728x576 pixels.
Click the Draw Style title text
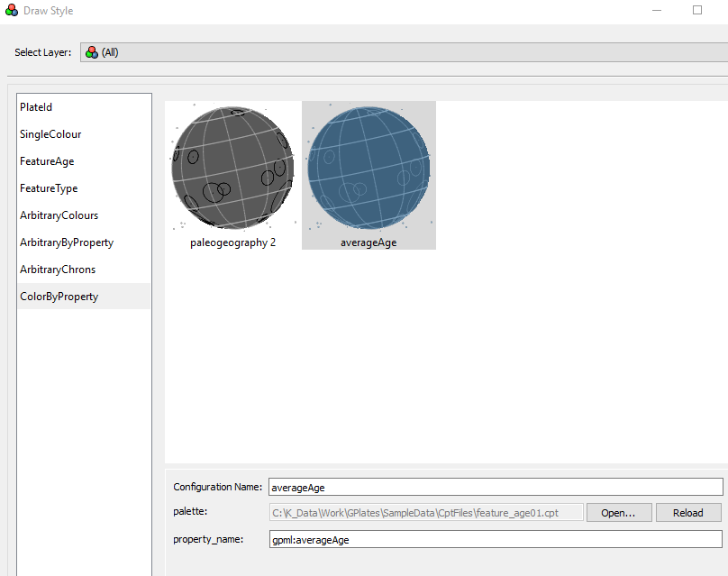(x=49, y=11)
